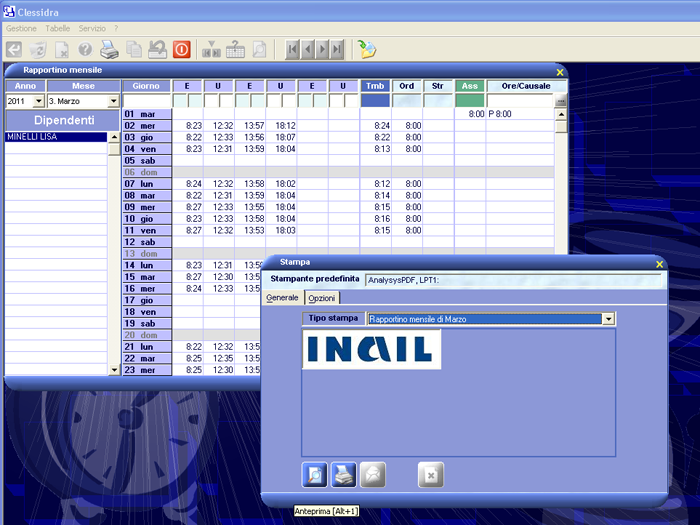Image resolution: width=700 pixels, height=525 pixels.
Task: Click the green Ass color field
Action: pyautogui.click(x=470, y=100)
